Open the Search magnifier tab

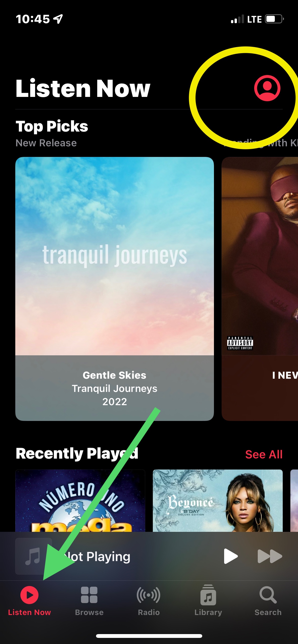point(268,595)
